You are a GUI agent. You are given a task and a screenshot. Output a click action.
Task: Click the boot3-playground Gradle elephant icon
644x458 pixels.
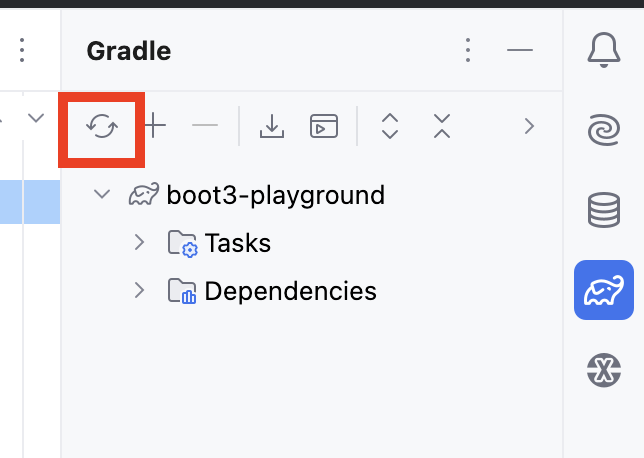pos(144,194)
